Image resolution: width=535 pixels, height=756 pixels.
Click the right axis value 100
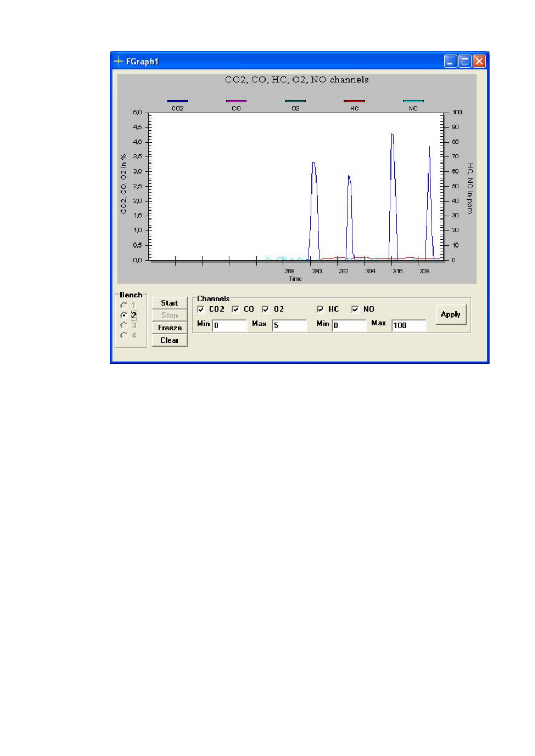click(x=457, y=113)
